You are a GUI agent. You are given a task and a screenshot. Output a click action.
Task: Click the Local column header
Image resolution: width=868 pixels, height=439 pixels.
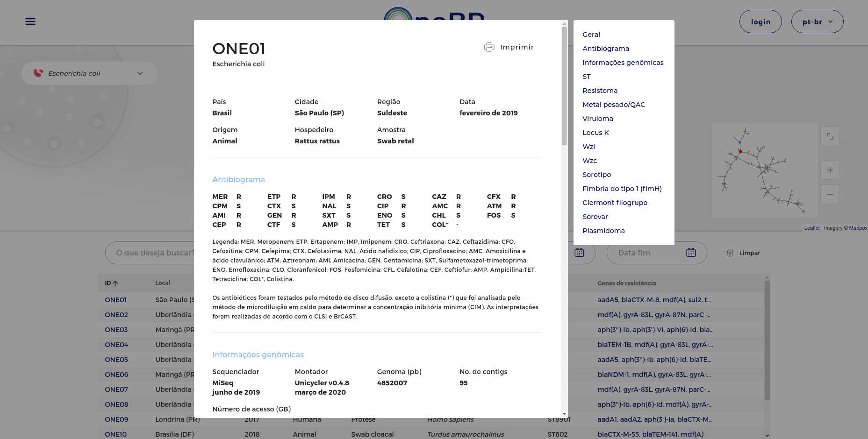point(163,283)
